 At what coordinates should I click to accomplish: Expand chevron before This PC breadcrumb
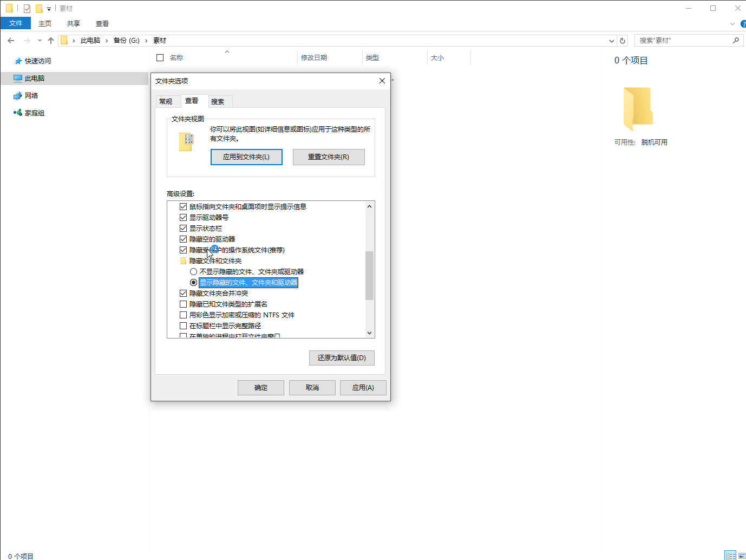point(74,41)
